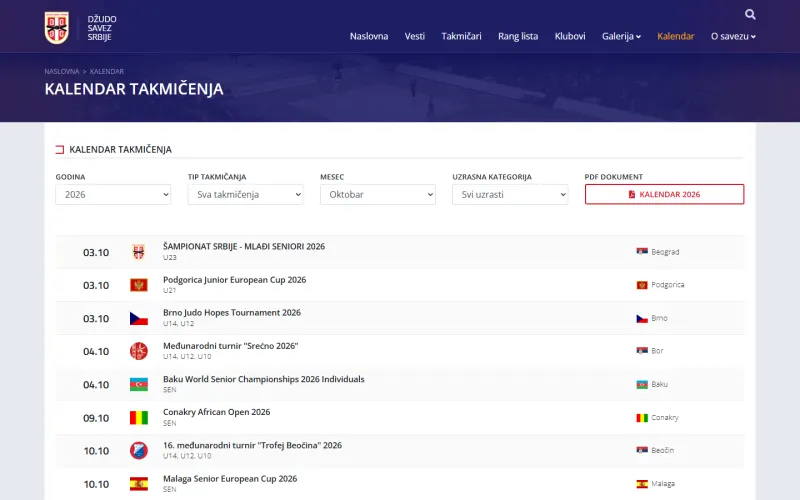Click the small Guinea flag next to Conakry

tap(642, 418)
